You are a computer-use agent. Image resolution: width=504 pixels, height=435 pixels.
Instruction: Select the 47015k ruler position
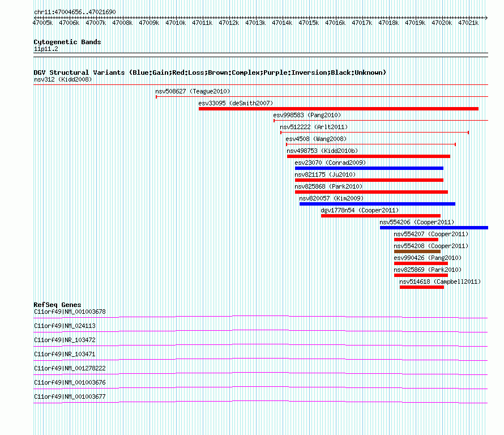click(x=309, y=23)
